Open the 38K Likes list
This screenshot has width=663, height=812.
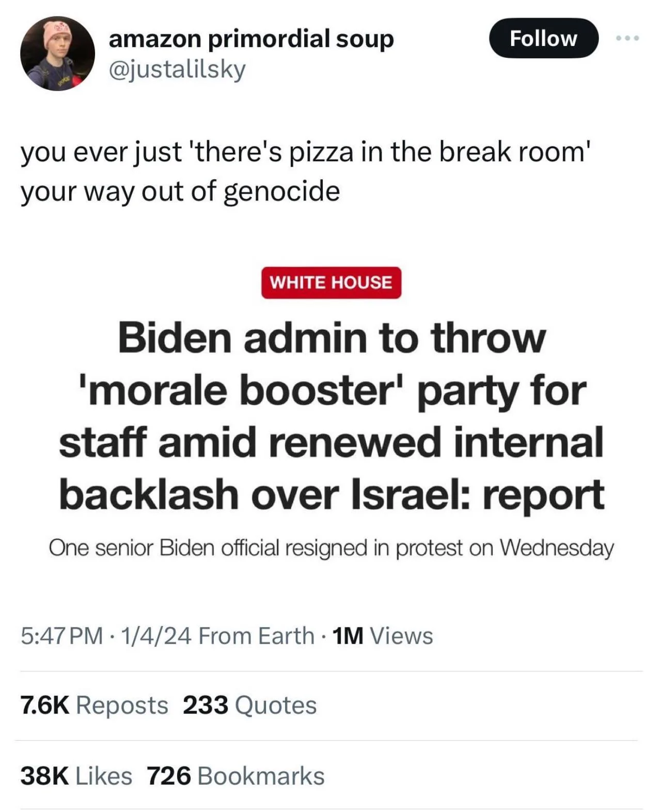pyautogui.click(x=76, y=776)
